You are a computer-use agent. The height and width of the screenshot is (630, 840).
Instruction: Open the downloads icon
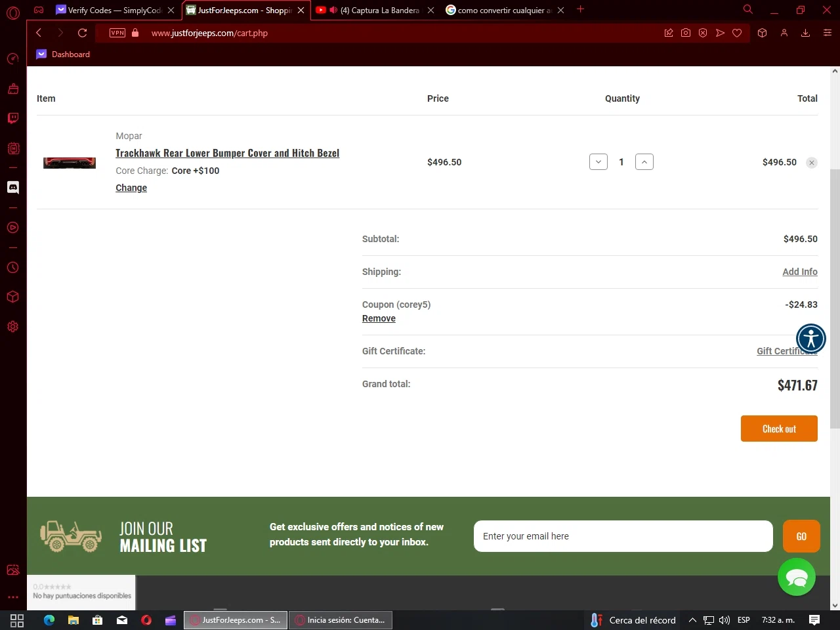pos(805,33)
